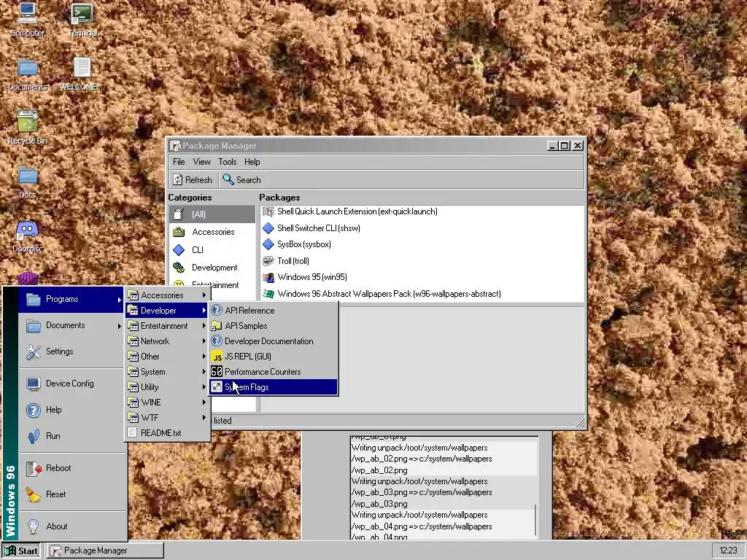Open the Help menu in Package Manager
This screenshot has width=747, height=560.
pyautogui.click(x=252, y=162)
